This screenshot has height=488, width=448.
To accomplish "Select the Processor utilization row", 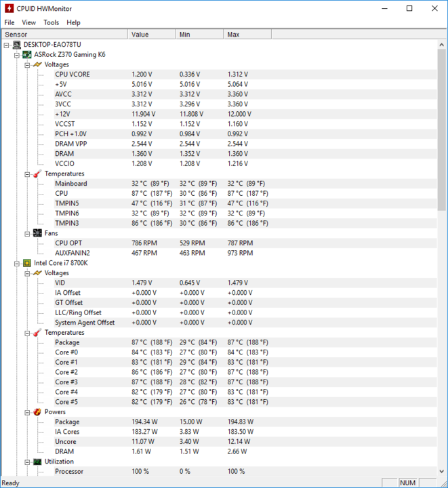I will [245, 472].
